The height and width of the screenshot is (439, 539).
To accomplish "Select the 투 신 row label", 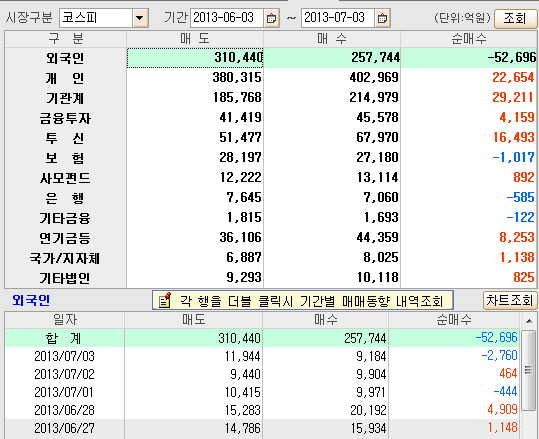I will pyautogui.click(x=65, y=138).
